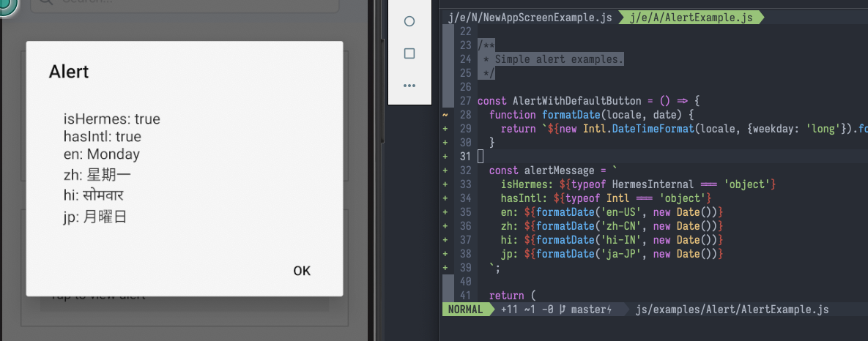Click the added plus git sign at line 29
The image size is (868, 341).
[x=445, y=130]
